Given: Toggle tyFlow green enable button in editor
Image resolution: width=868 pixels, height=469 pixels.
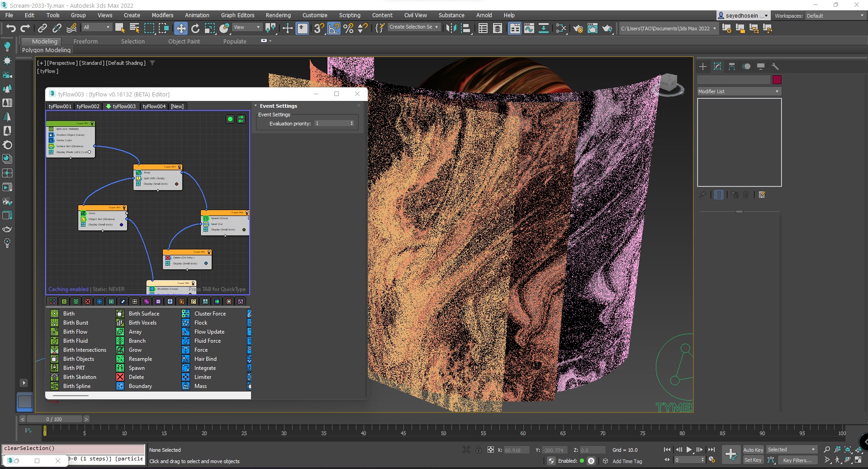Looking at the screenshot, I should [230, 119].
